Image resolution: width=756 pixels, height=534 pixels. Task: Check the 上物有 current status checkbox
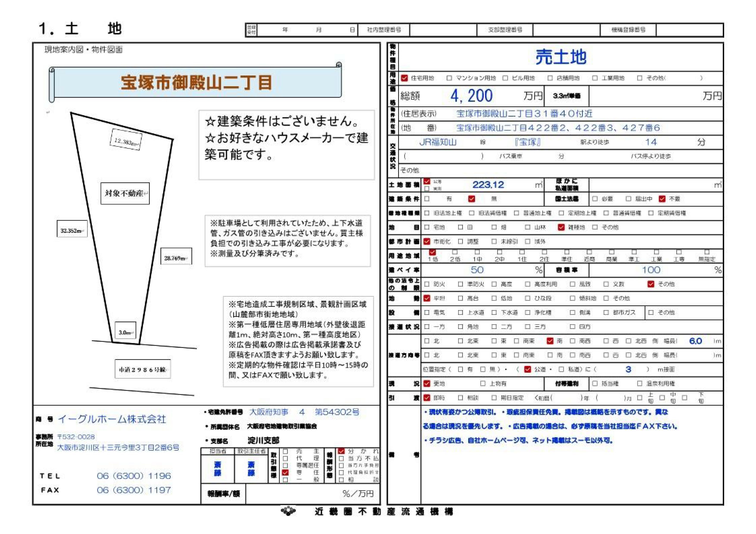[x=483, y=383]
